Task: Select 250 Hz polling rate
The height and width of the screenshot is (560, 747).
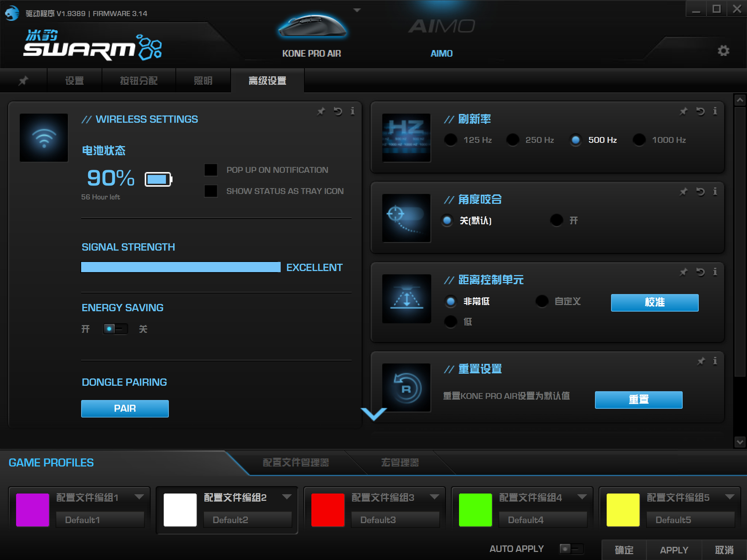Action: (x=512, y=140)
